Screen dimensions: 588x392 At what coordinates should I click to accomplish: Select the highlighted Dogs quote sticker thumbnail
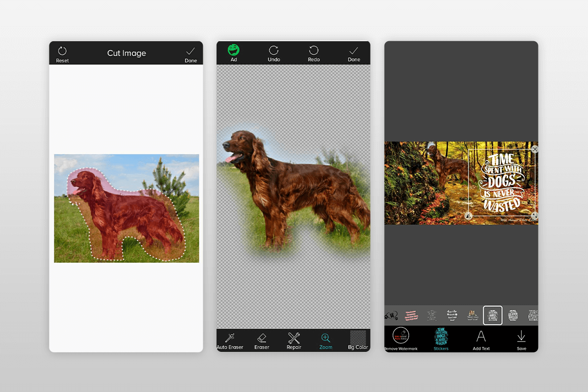coord(492,315)
